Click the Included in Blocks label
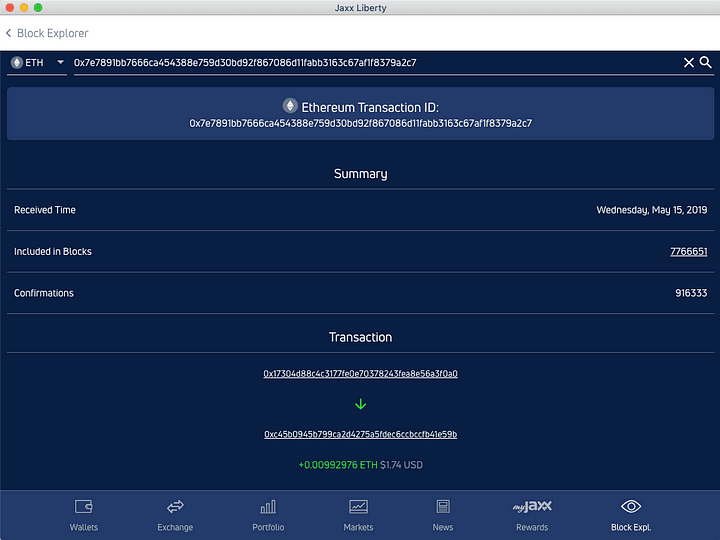720x540 pixels. [x=53, y=251]
